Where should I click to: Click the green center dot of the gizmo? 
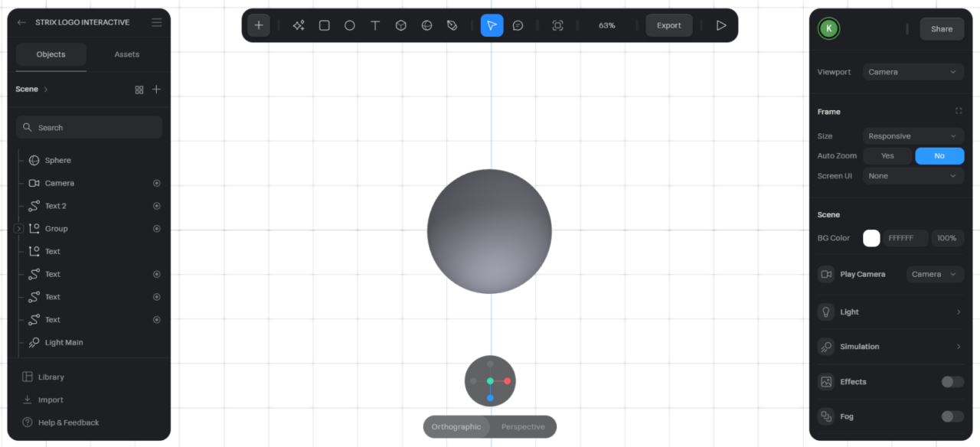(490, 380)
